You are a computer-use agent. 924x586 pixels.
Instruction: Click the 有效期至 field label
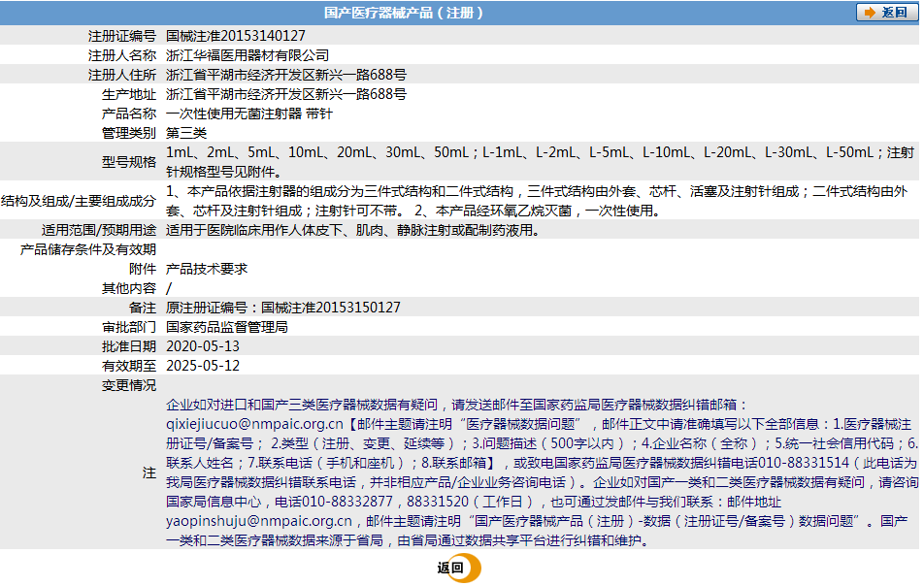pos(129,366)
